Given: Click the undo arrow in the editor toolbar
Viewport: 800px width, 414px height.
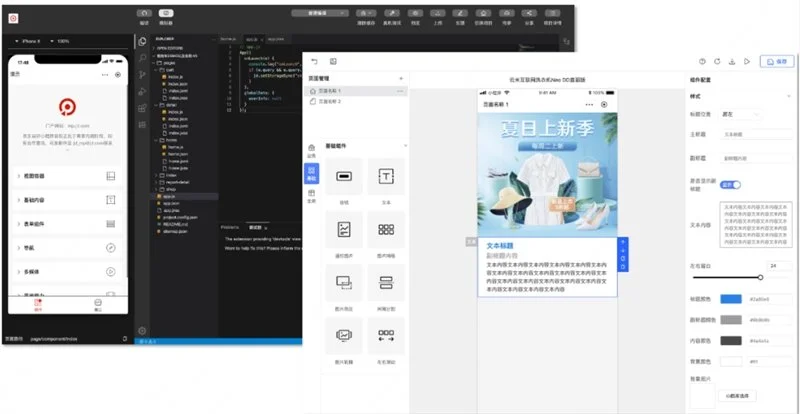Looking at the screenshot, I should pyautogui.click(x=314, y=61).
